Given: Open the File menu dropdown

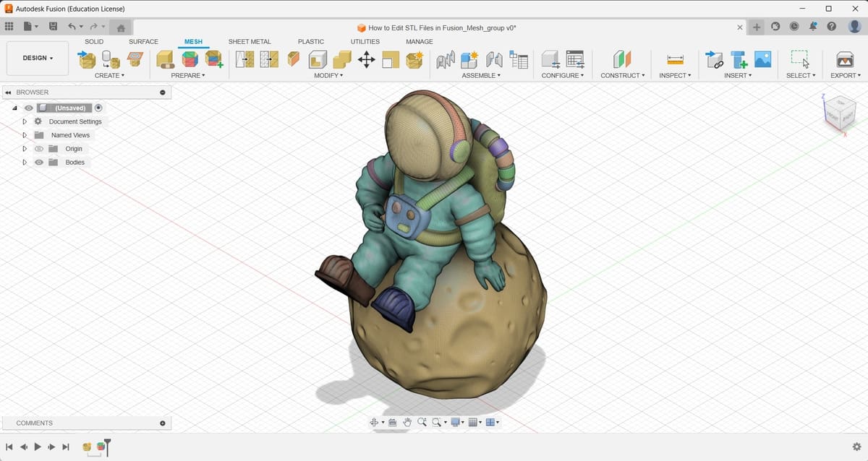Looking at the screenshot, I should [x=31, y=27].
